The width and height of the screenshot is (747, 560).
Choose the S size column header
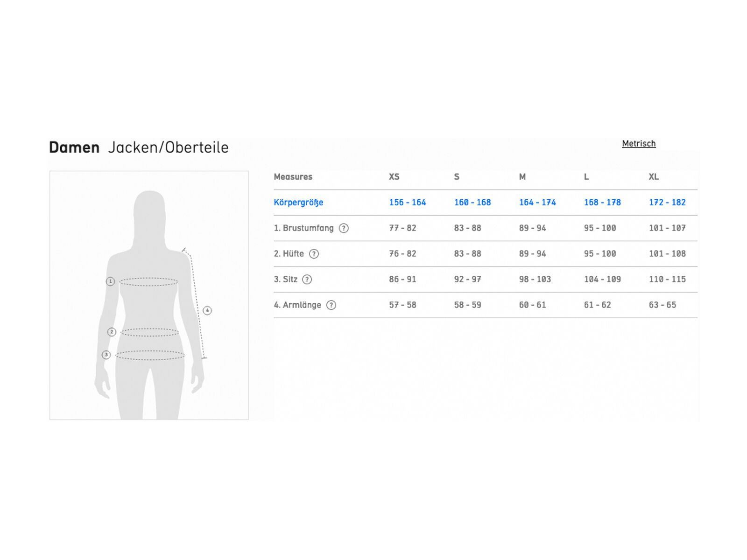(457, 177)
